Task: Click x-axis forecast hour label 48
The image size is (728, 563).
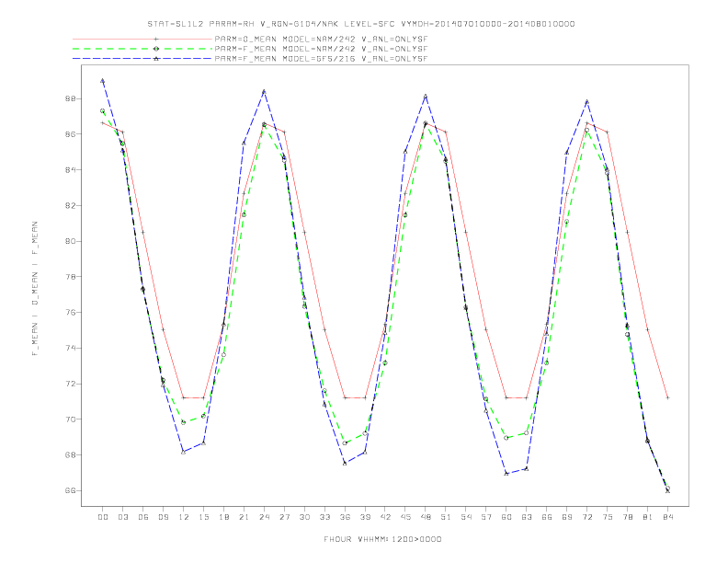Action: click(x=426, y=517)
